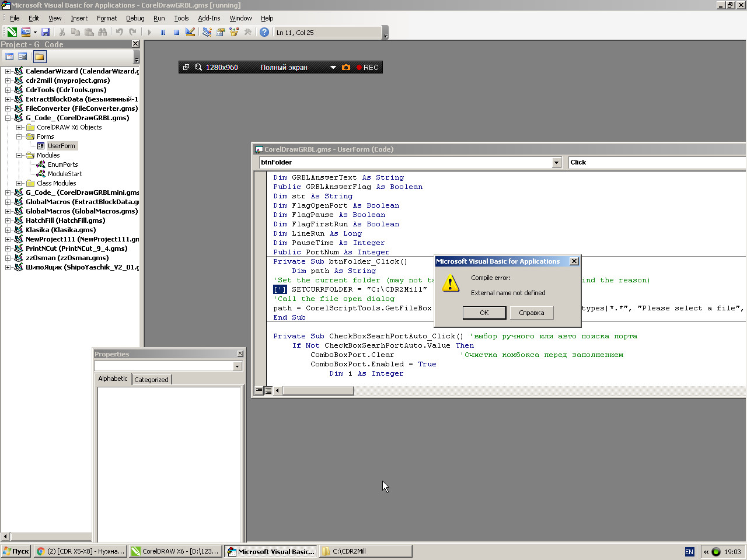Click the Справка help button in dialog
The image size is (747, 560).
pos(531,313)
